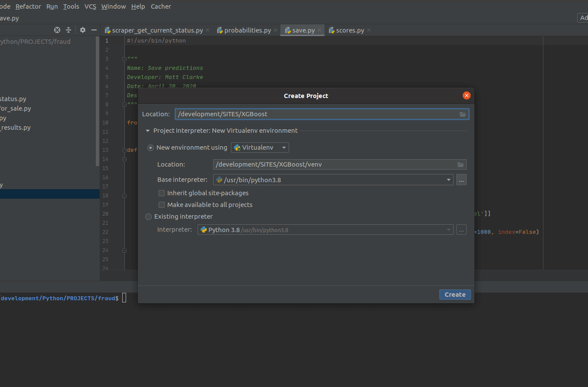Collapse the Project Interpreter section

tap(148, 131)
